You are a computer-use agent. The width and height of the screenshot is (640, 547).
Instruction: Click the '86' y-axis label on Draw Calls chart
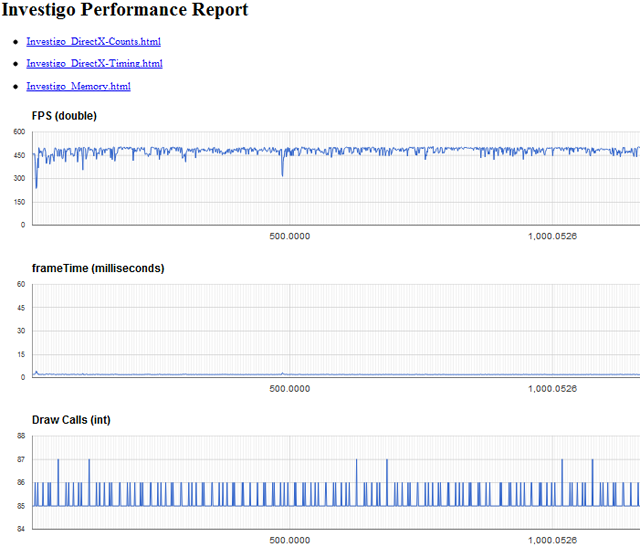click(x=21, y=483)
